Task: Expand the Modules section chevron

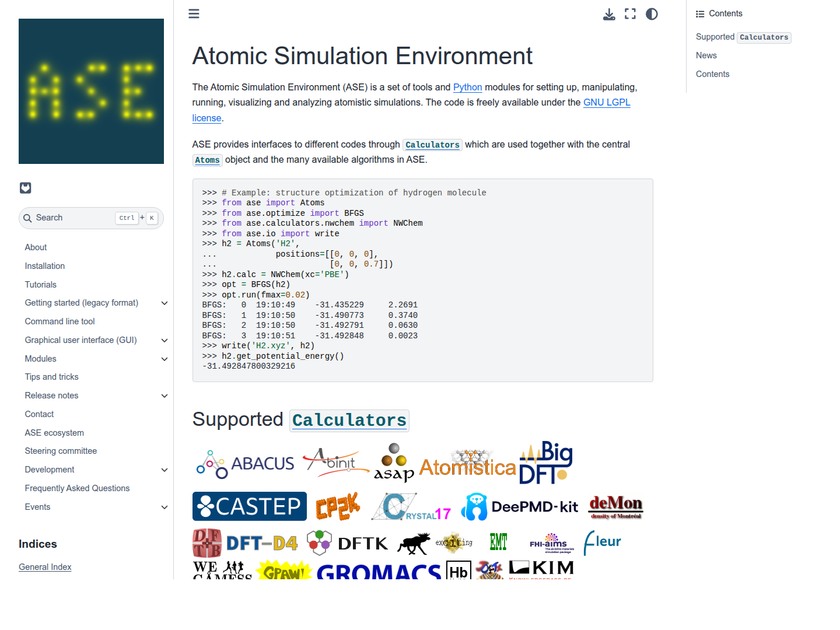Action: click(x=164, y=359)
